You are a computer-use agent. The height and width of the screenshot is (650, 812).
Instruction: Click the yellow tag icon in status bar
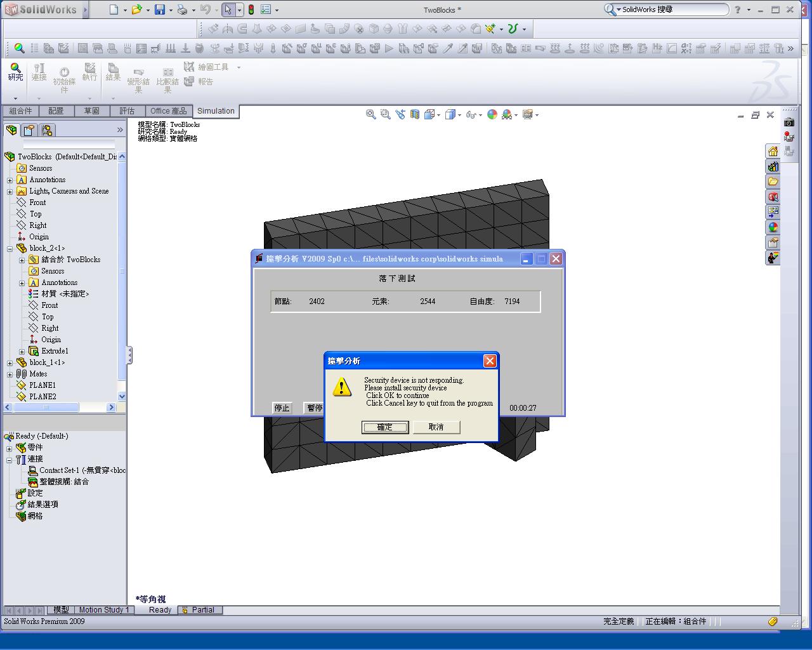[x=773, y=621]
